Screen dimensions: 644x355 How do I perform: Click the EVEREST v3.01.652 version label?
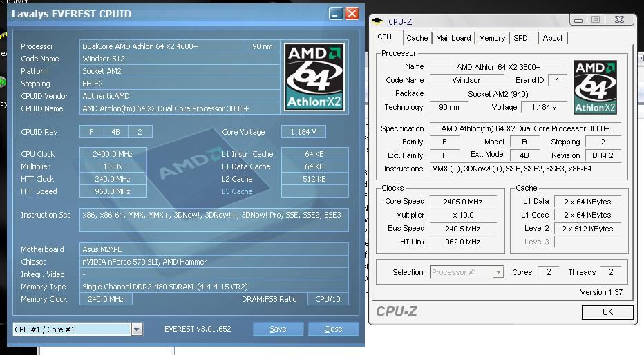point(198,329)
